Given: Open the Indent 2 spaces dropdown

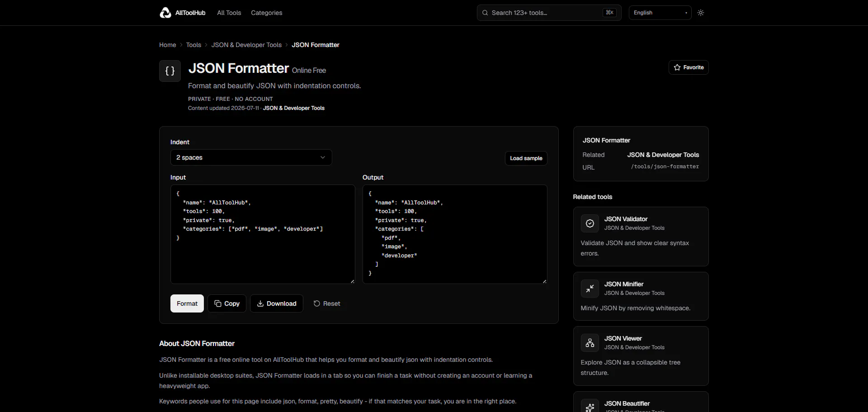Looking at the screenshot, I should [251, 157].
